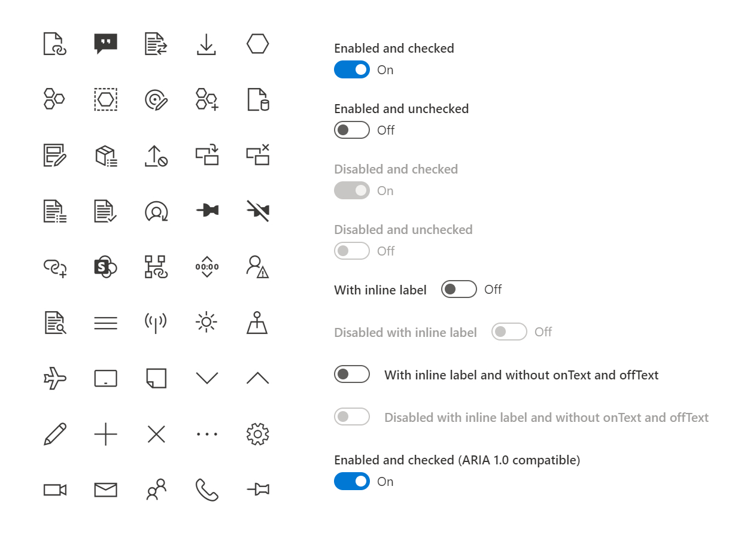
Task: Select the pencil edit icon
Action: coord(55,434)
